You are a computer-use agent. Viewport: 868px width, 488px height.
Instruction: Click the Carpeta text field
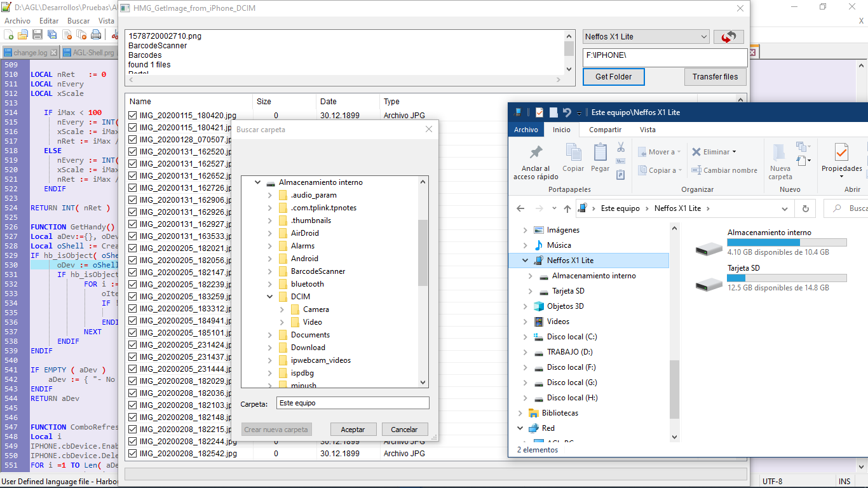tap(353, 403)
